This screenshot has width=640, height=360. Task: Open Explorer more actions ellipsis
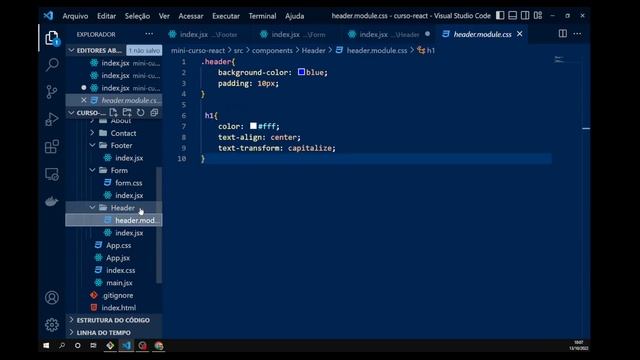point(149,34)
